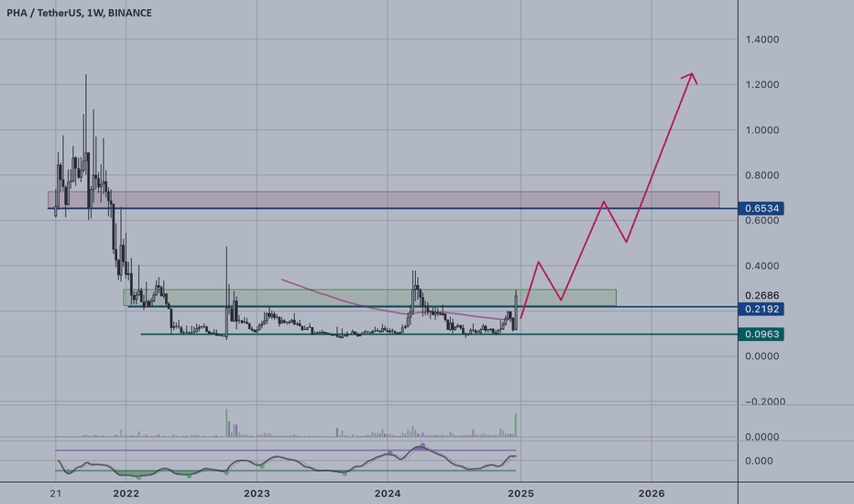The width and height of the screenshot is (854, 504).
Task: Click the 0.000 label of the oscillator pane
Action: click(x=759, y=461)
